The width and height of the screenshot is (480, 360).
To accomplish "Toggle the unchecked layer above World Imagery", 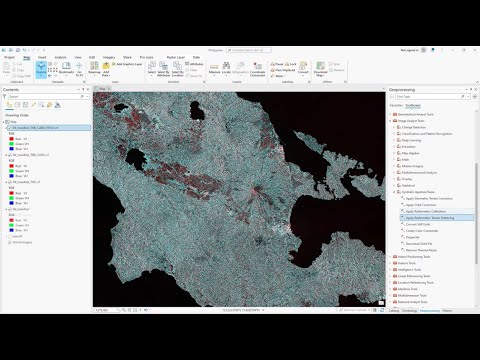I will tap(10, 236).
